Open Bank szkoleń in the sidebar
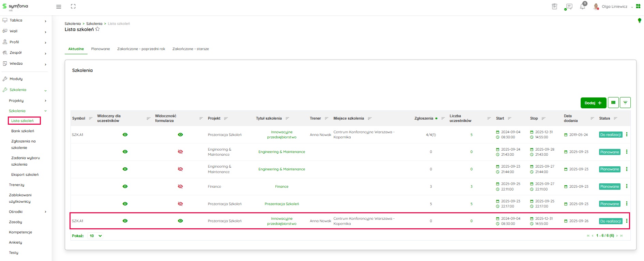Viewport: 644px width, 261px height. tap(22, 131)
